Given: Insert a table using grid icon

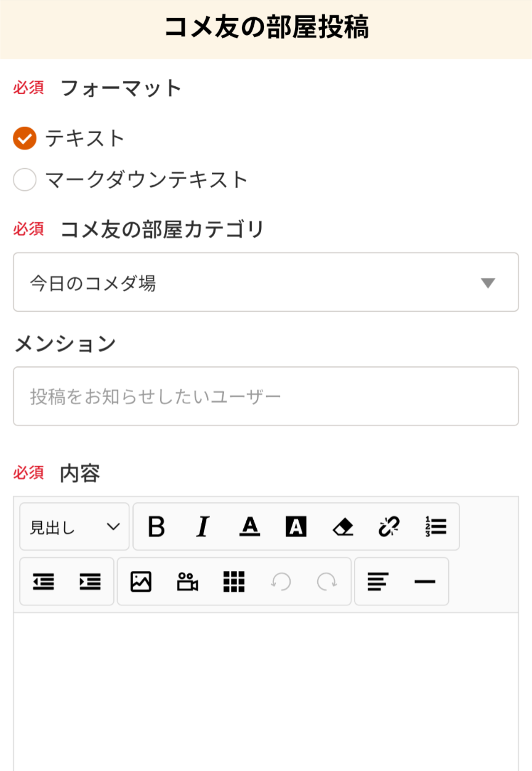Looking at the screenshot, I should pyautogui.click(x=234, y=581).
